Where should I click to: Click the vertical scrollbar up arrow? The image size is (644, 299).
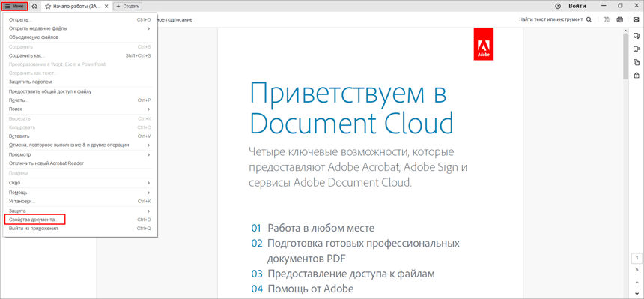point(625,31)
